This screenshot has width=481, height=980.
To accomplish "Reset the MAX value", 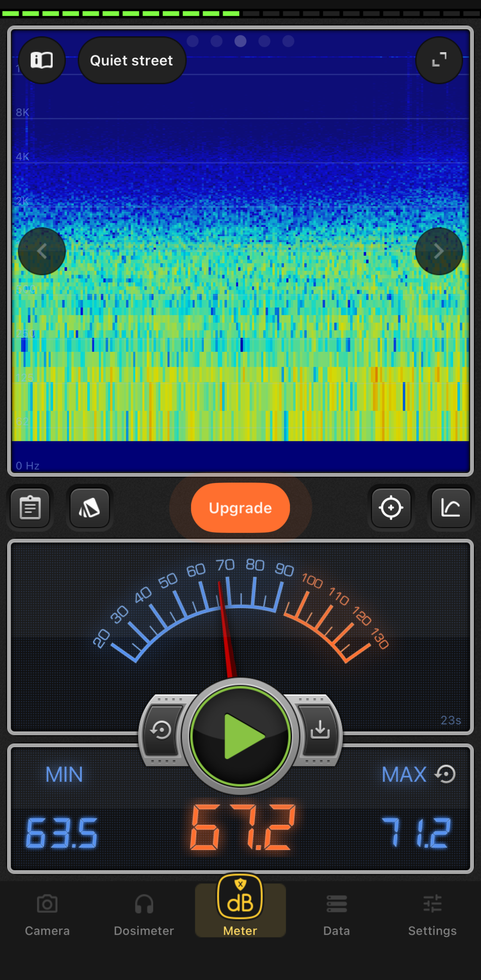I will pyautogui.click(x=446, y=774).
